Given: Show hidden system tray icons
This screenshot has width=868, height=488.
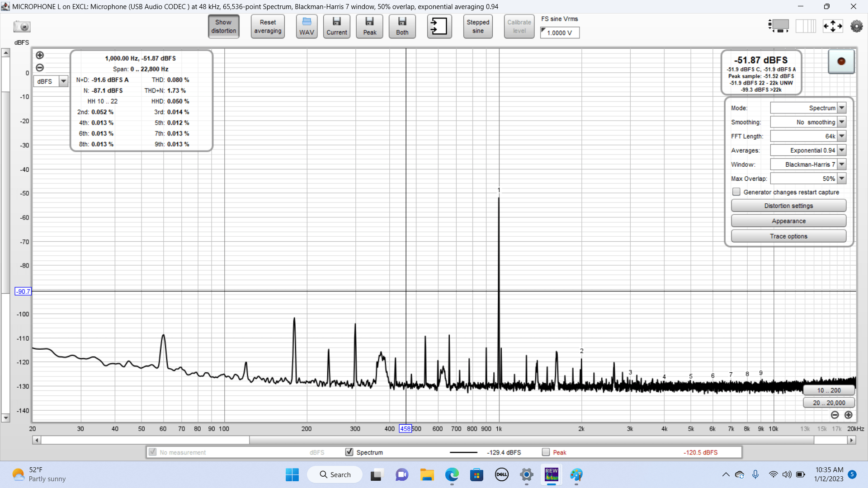Looking at the screenshot, I should point(726,474).
